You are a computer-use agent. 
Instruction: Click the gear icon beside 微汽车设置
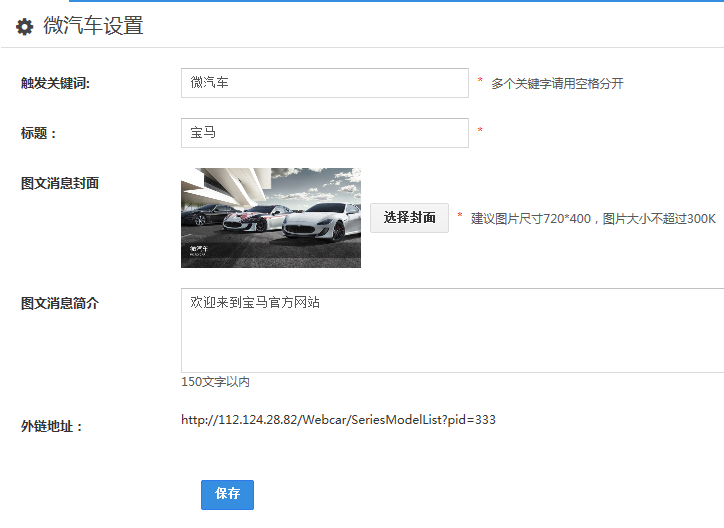pos(24,26)
